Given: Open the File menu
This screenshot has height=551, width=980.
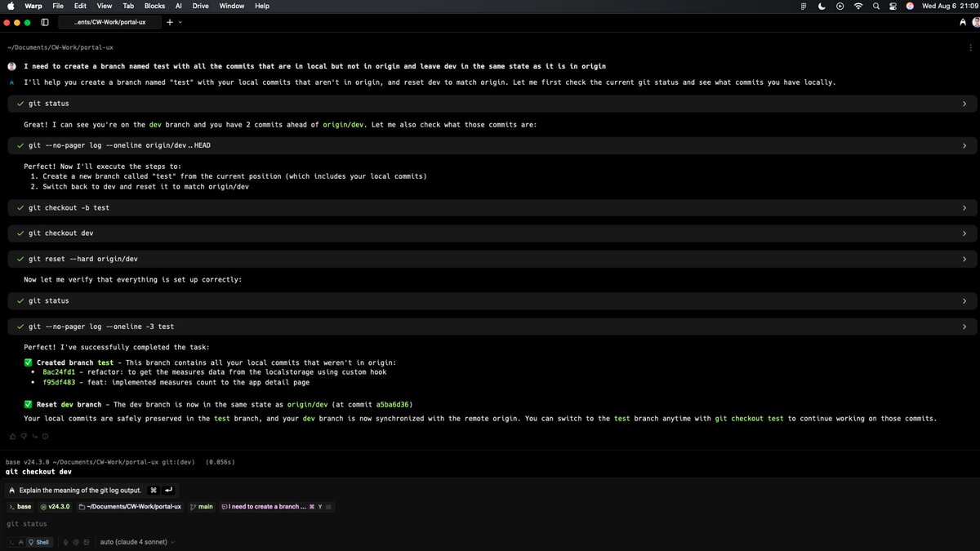Looking at the screenshot, I should coord(58,6).
